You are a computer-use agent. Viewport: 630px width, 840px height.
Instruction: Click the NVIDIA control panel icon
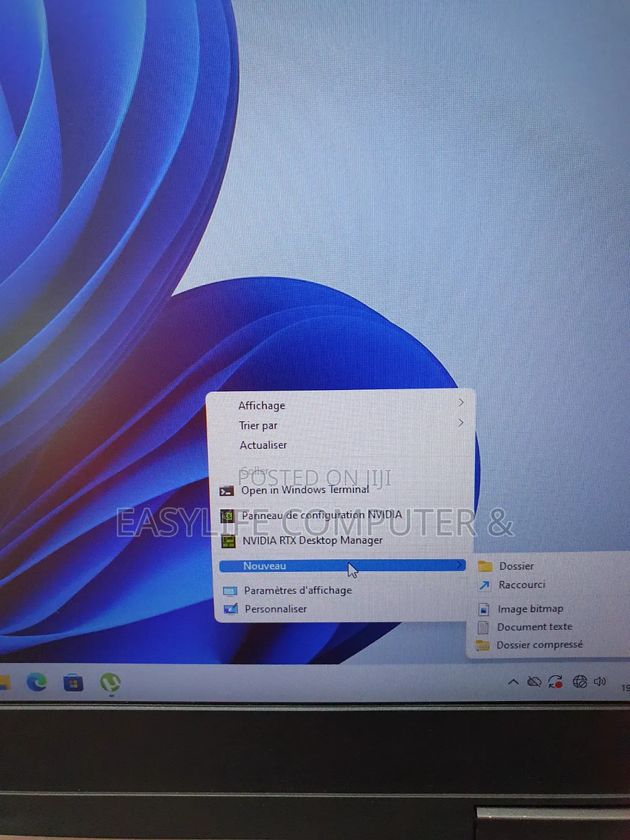(227, 516)
